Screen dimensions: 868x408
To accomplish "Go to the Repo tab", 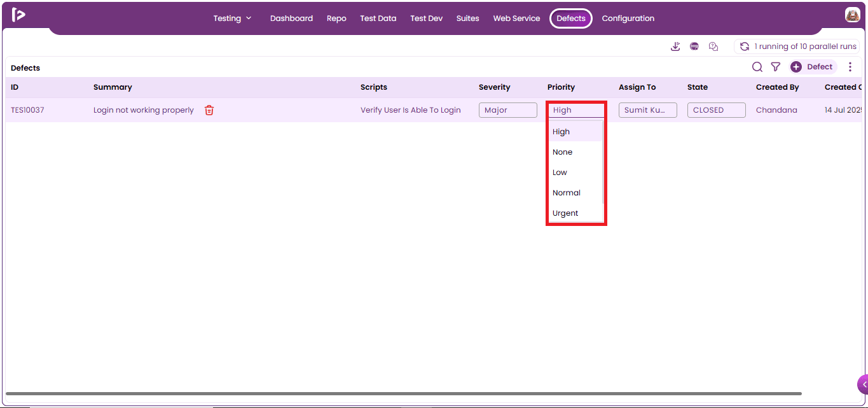I will (x=336, y=18).
